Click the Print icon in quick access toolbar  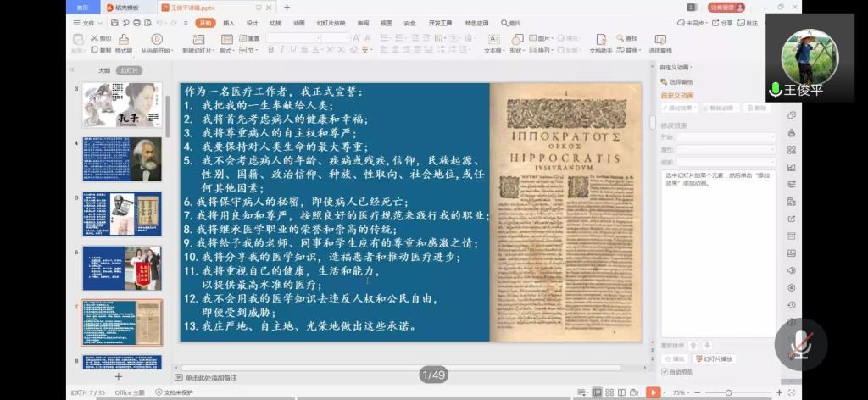pos(136,23)
